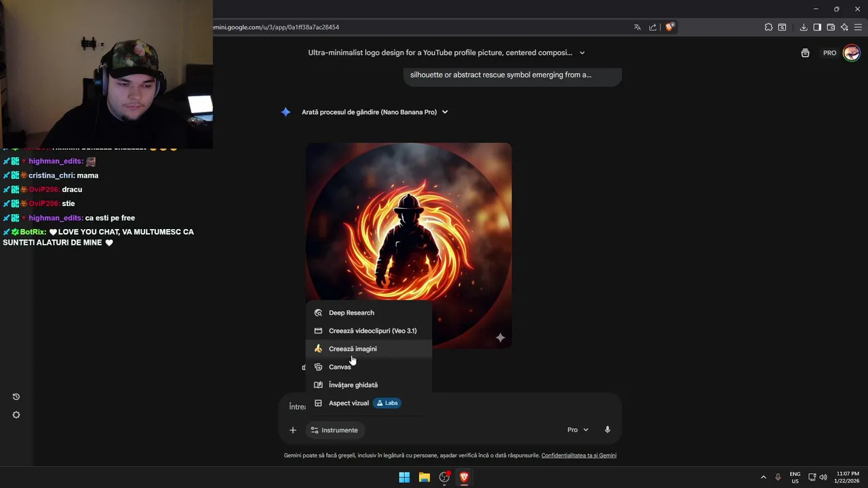Screen dimensions: 868x488
Task: Open the Brave Shields lion icon
Action: click(670, 27)
